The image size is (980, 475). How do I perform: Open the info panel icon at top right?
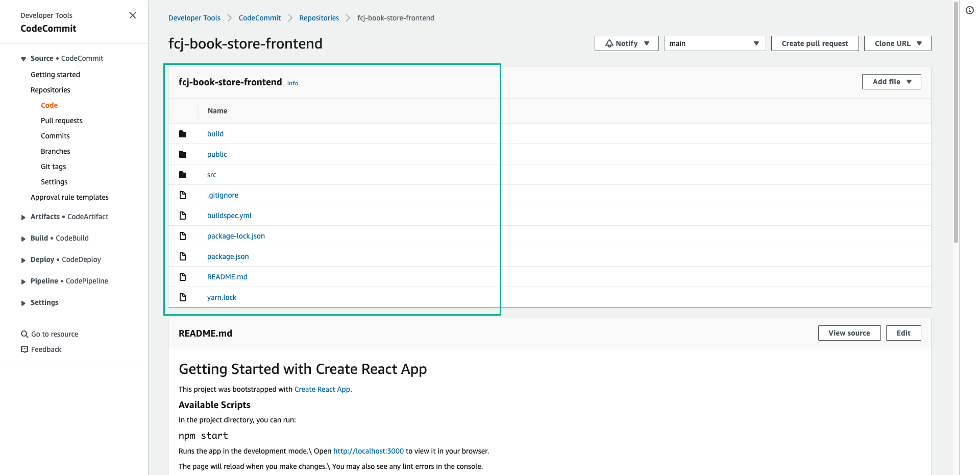tap(970, 10)
